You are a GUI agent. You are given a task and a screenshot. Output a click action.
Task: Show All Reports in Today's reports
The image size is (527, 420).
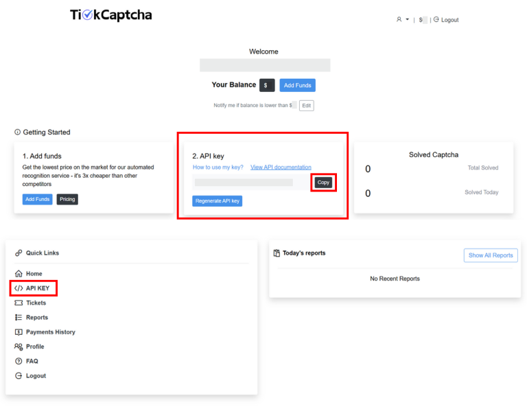pos(491,255)
